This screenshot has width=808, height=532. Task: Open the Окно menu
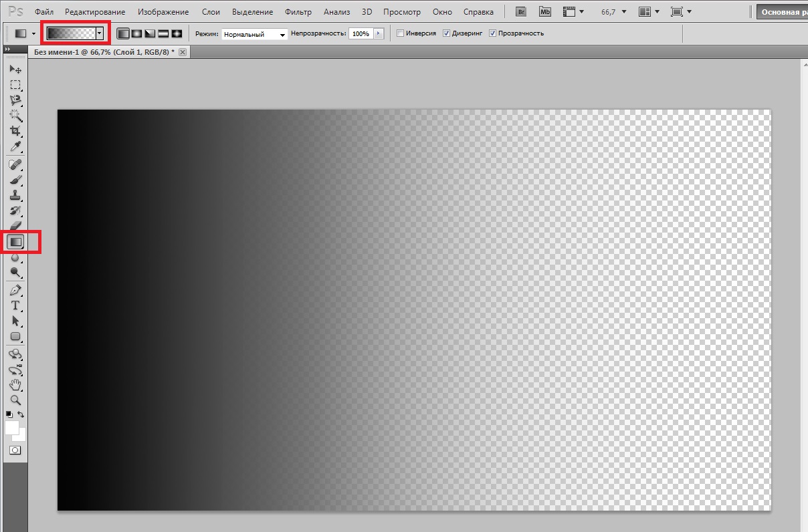(x=442, y=12)
